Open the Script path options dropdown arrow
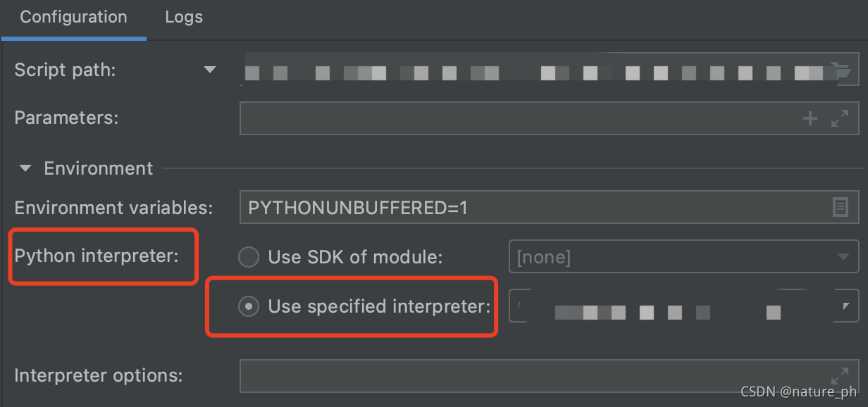Screen dimensions: 868x407 point(209,69)
